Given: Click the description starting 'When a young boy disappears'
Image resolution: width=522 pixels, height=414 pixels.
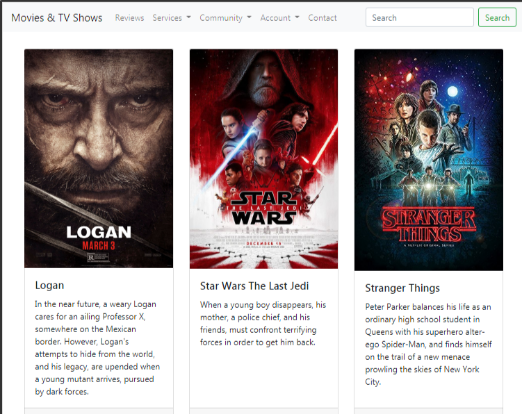Looking at the screenshot, I should 263,324.
